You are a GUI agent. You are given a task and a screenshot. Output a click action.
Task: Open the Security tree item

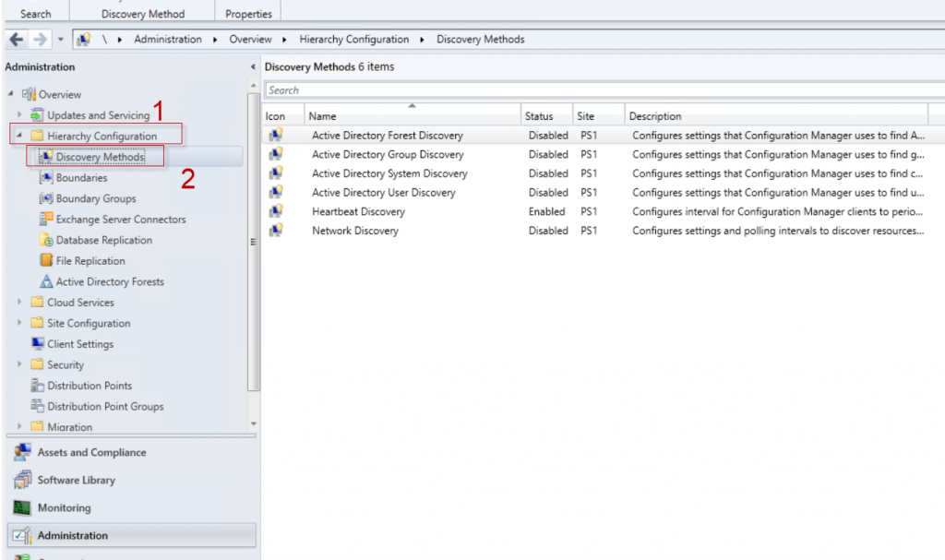coord(66,364)
